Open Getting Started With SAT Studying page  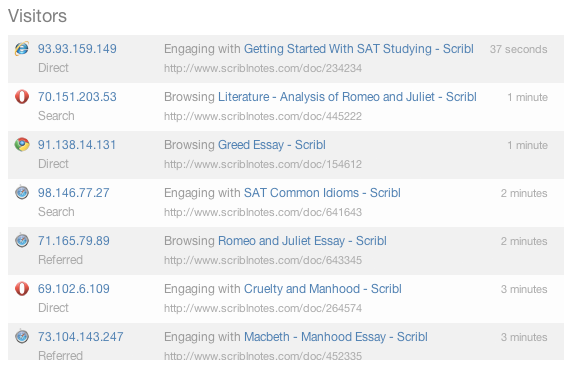click(x=358, y=49)
